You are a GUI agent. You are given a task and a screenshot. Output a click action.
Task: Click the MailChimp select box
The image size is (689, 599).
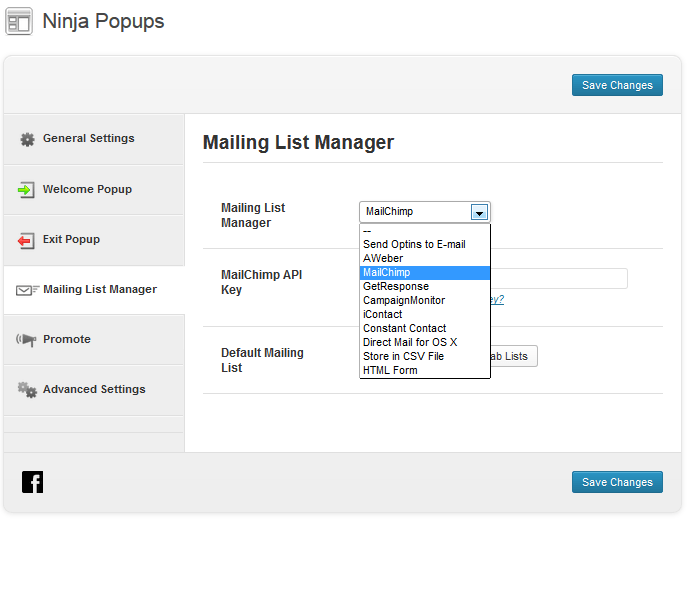424,212
